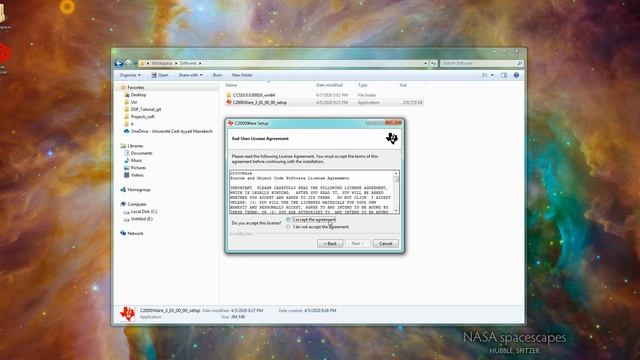Open the recent locations dropdown next to Forward
Screen dimensions: 640x360
(x=135, y=63)
